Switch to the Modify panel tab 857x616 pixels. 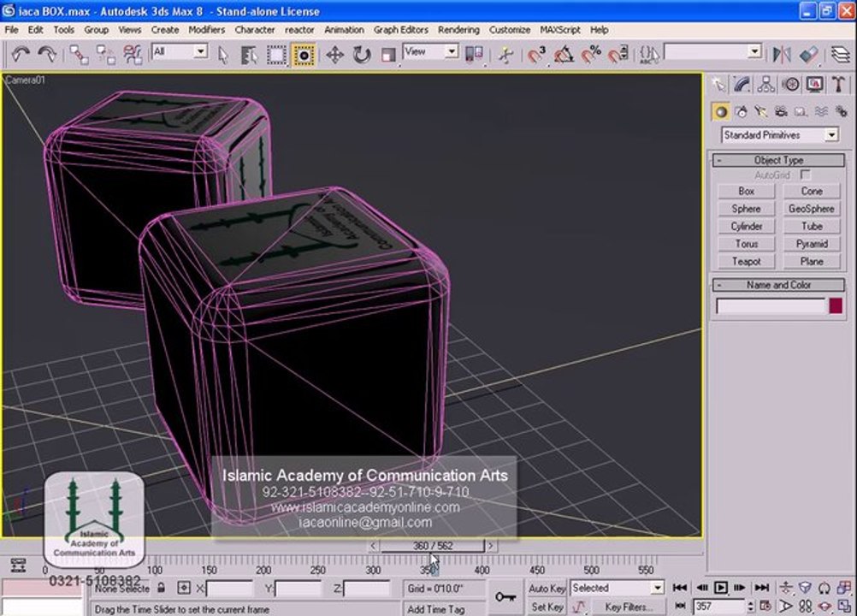tap(742, 84)
